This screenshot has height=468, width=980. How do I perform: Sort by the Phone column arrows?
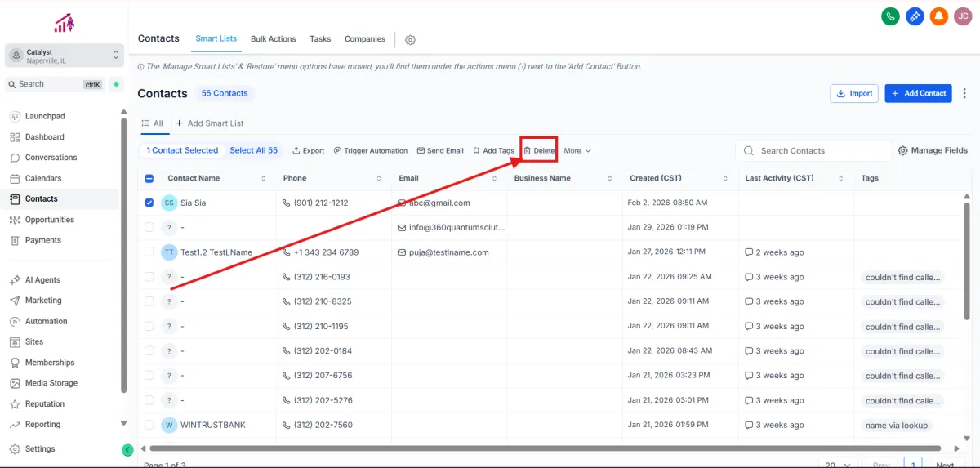point(379,178)
